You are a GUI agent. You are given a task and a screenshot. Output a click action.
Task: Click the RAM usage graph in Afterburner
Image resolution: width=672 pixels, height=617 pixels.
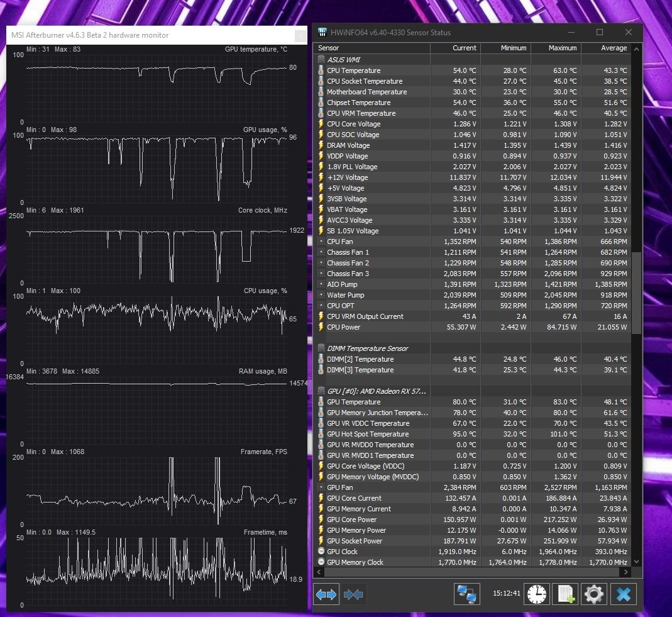pos(157,410)
